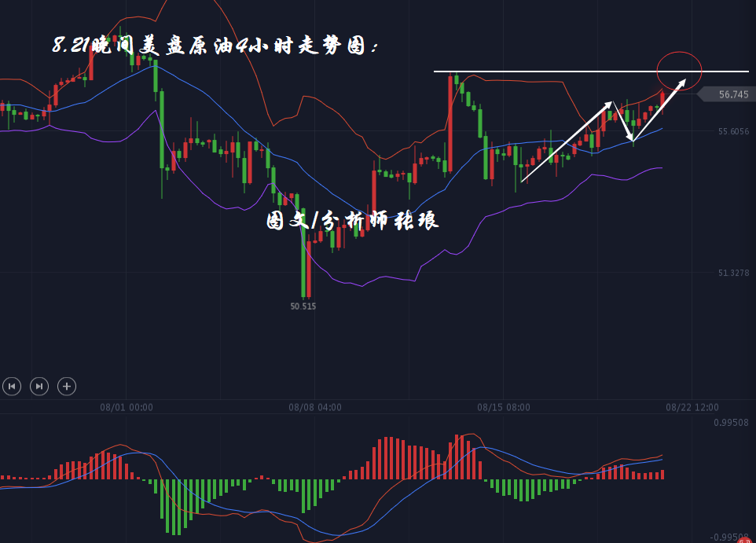Select the 08/15 08:00 date marker
The image size is (756, 543).
tap(504, 407)
